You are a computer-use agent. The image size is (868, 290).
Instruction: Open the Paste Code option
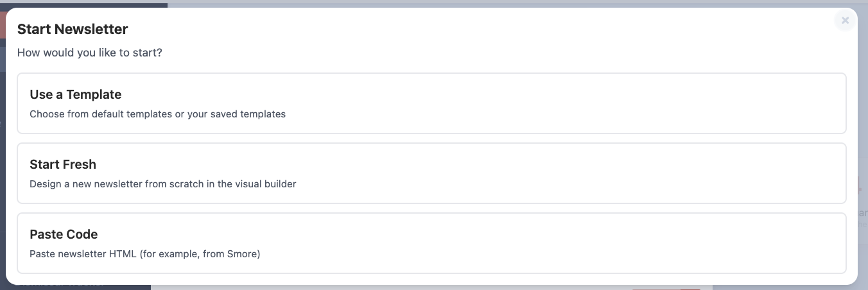431,243
